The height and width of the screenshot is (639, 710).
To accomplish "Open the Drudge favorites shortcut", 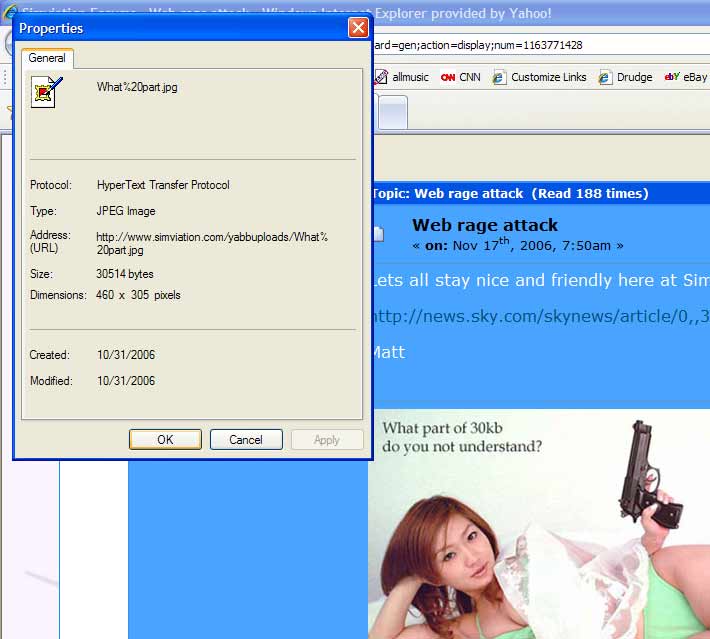I will pyautogui.click(x=626, y=77).
